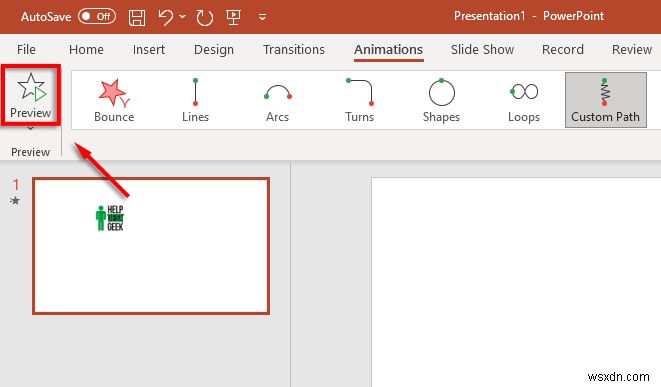Click the Preview animation star icon
The width and height of the screenshot is (661, 387).
tap(31, 88)
